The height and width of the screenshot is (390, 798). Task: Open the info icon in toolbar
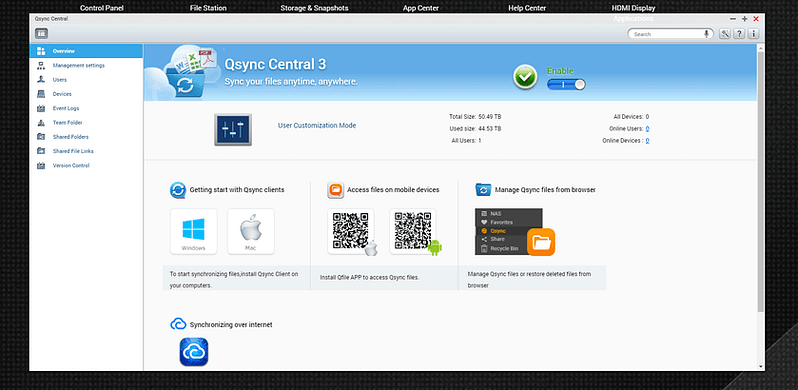tap(754, 34)
